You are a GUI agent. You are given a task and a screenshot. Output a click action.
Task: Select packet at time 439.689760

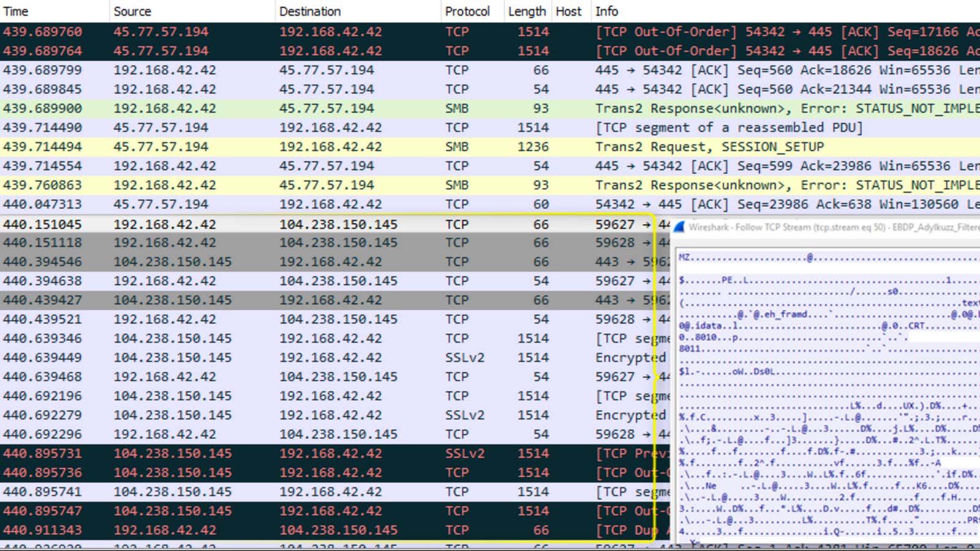coord(490,32)
